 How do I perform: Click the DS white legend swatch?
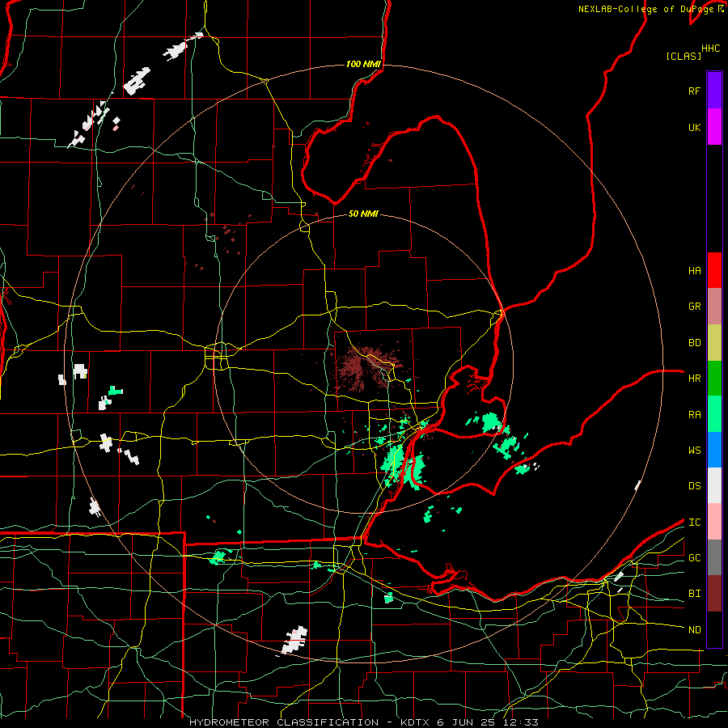coord(714,485)
